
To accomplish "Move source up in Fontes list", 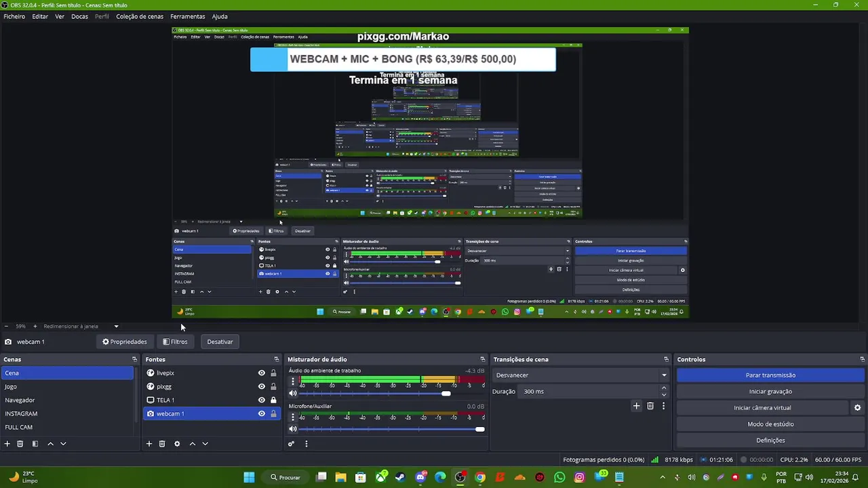I will tap(192, 444).
